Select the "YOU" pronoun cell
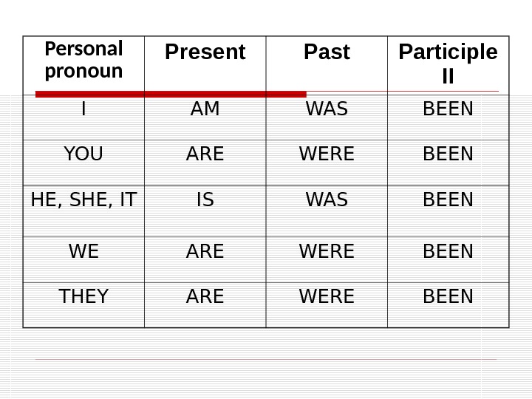 click(83, 154)
